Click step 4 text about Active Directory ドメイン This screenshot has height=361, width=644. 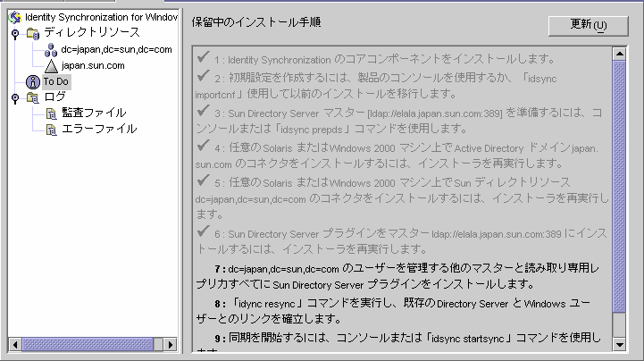point(397,156)
